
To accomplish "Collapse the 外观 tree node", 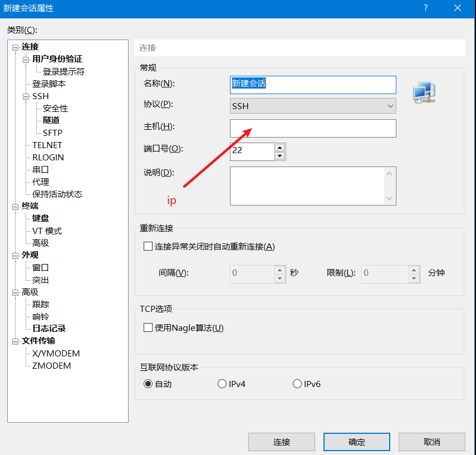I will point(15,256).
